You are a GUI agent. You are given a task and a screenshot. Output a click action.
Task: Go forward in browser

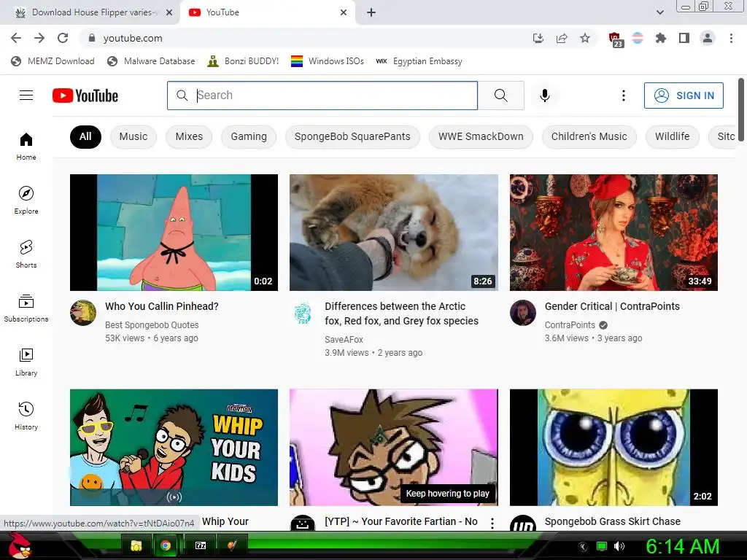[39, 38]
